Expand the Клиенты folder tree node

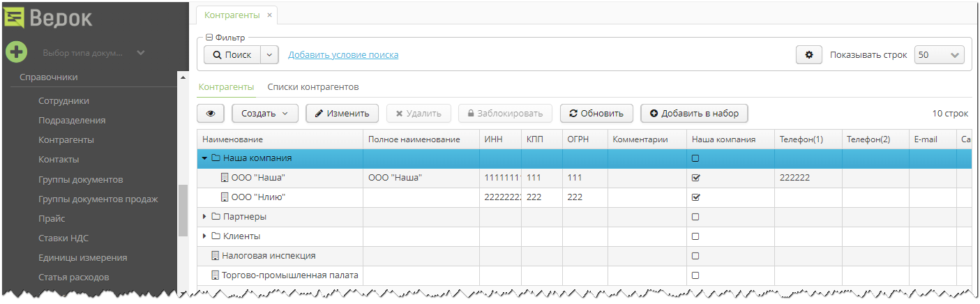point(204,236)
